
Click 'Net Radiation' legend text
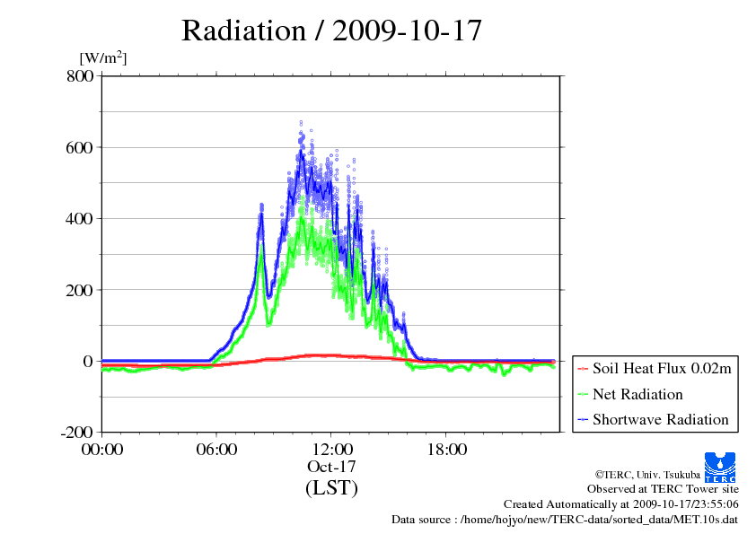pyautogui.click(x=637, y=394)
